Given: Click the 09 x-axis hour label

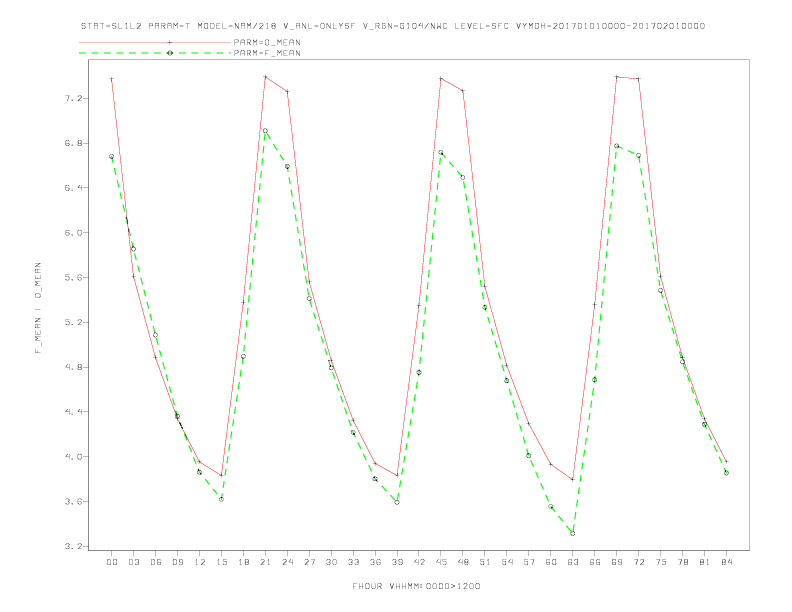Looking at the screenshot, I should [177, 562].
